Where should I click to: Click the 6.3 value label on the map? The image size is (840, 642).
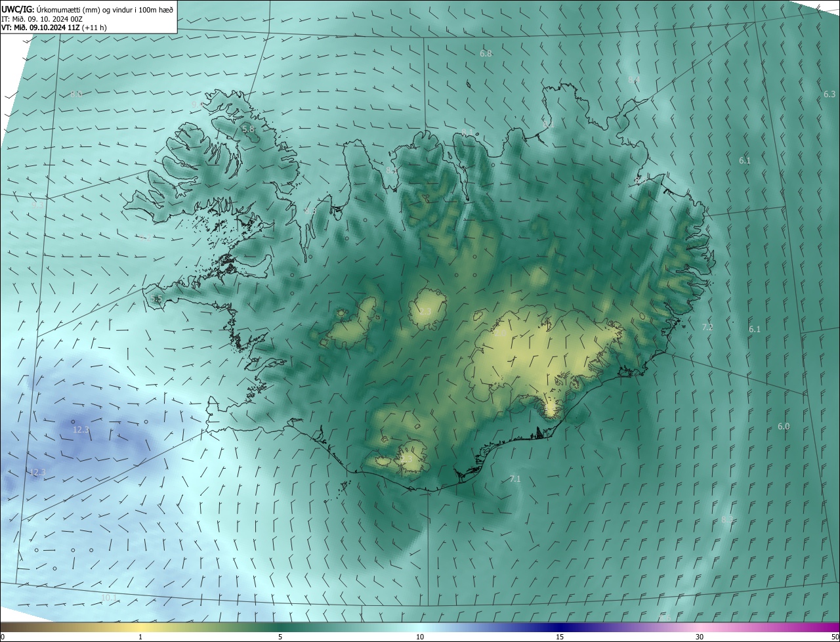829,95
